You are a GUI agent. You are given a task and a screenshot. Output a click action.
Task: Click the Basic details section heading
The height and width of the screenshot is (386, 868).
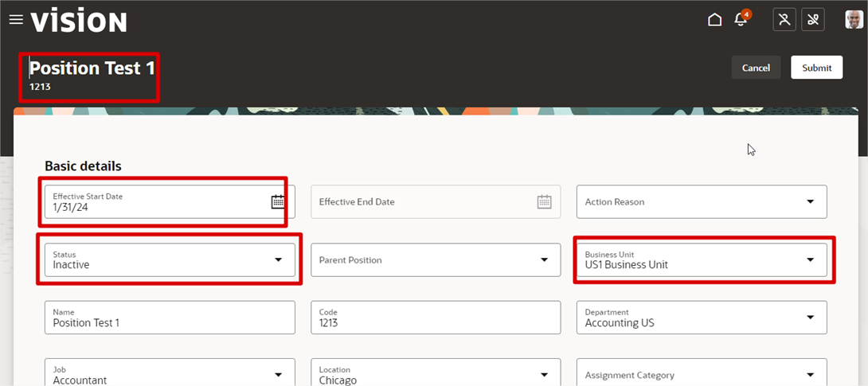point(83,166)
